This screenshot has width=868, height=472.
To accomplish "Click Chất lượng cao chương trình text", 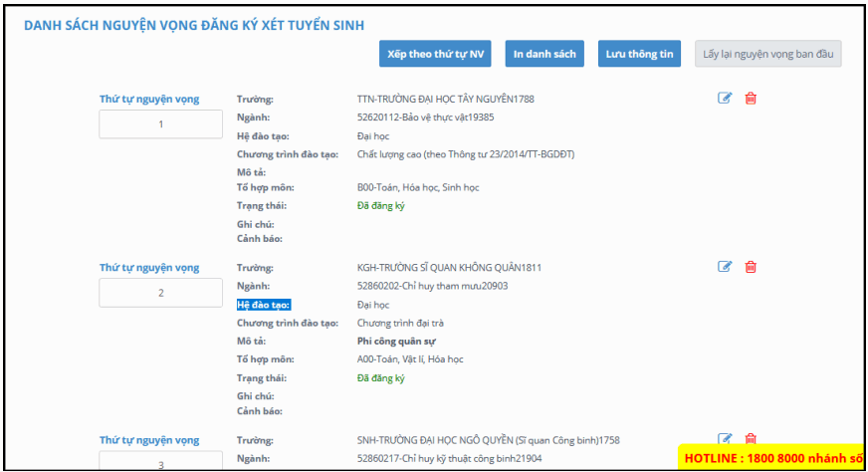I will pos(466,154).
